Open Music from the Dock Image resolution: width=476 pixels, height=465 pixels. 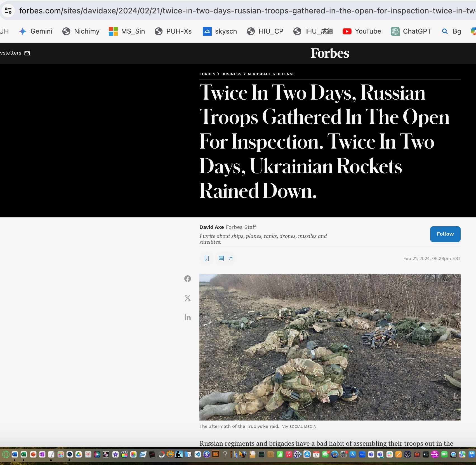pos(289,454)
